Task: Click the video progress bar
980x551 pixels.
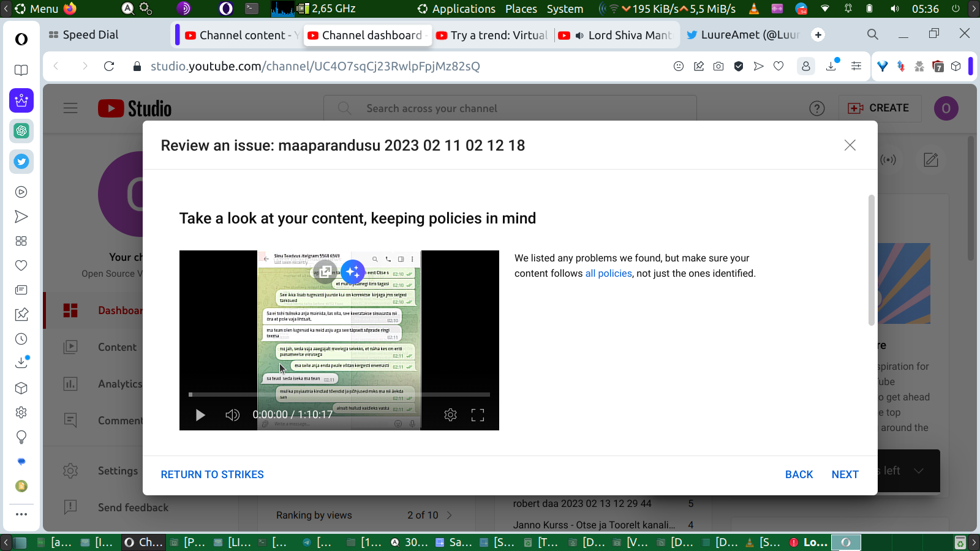Action: tap(340, 394)
